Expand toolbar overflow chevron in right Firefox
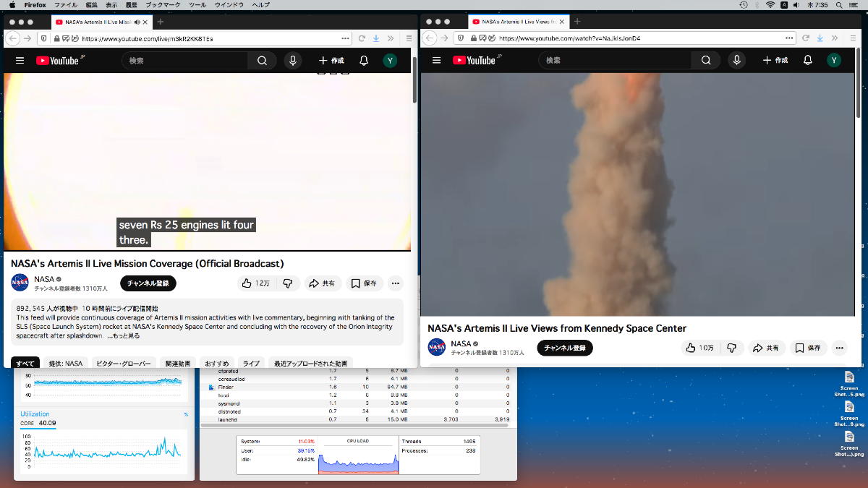The width and height of the screenshot is (868, 488). click(835, 38)
